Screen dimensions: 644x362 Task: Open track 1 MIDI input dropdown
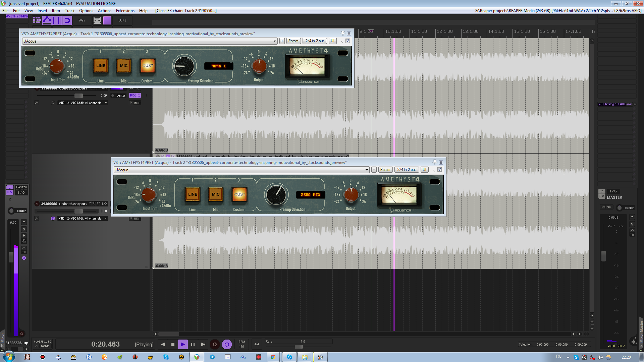click(x=83, y=103)
